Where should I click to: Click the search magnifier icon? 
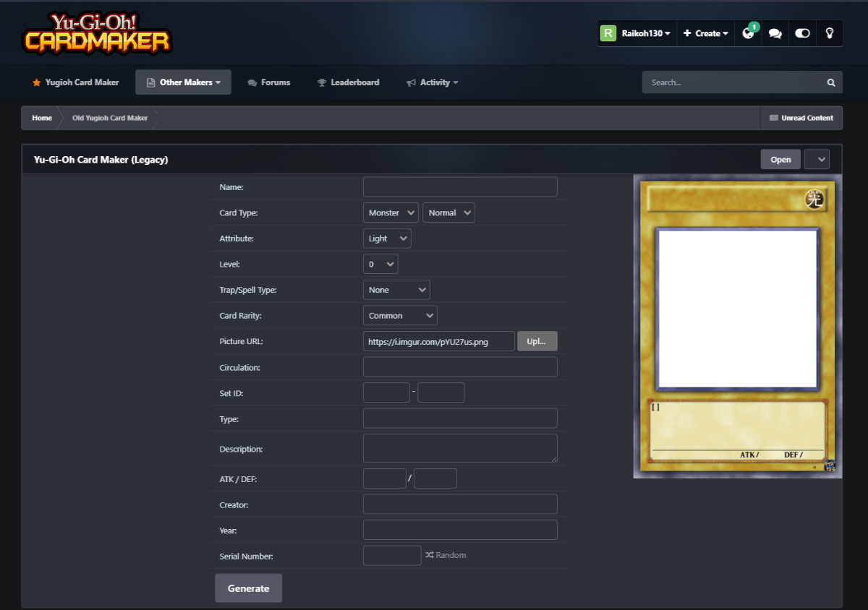831,82
